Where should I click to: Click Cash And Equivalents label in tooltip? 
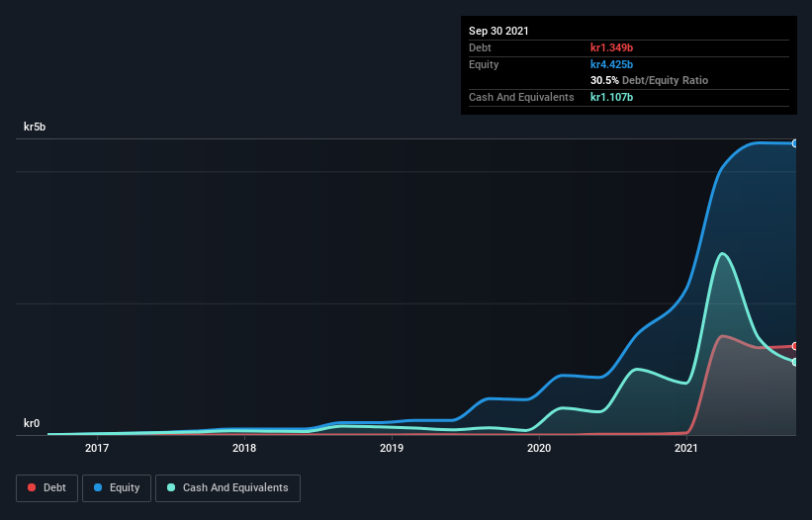[521, 97]
